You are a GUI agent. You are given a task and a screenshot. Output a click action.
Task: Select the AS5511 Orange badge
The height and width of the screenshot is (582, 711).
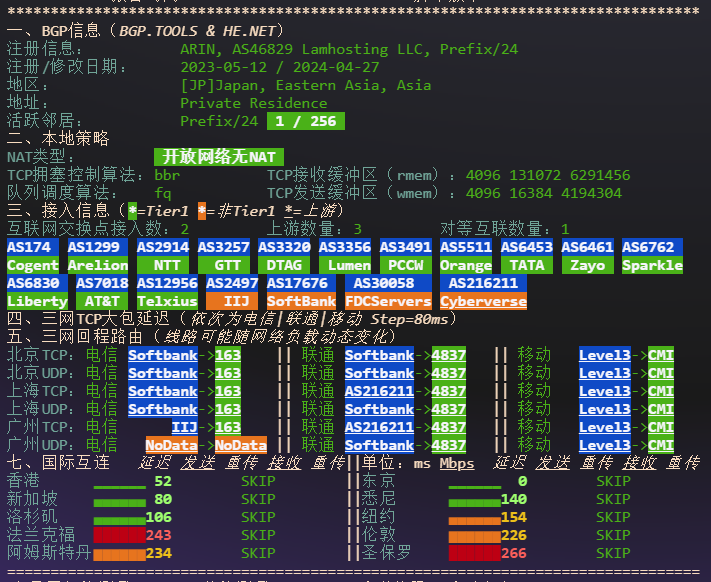[x=466, y=256]
